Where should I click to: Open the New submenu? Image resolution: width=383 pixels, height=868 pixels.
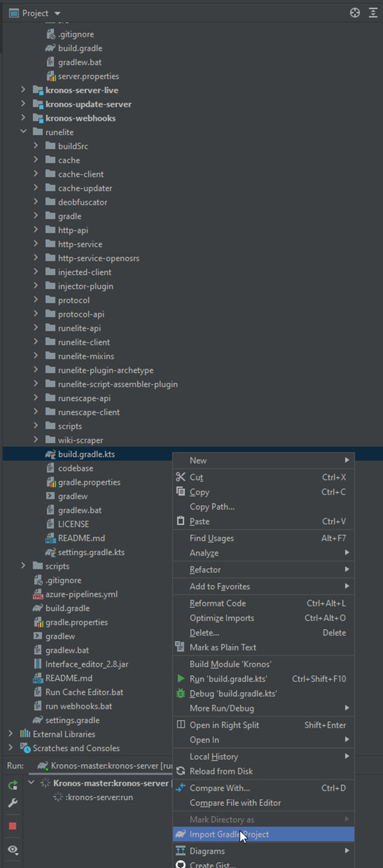tap(197, 460)
